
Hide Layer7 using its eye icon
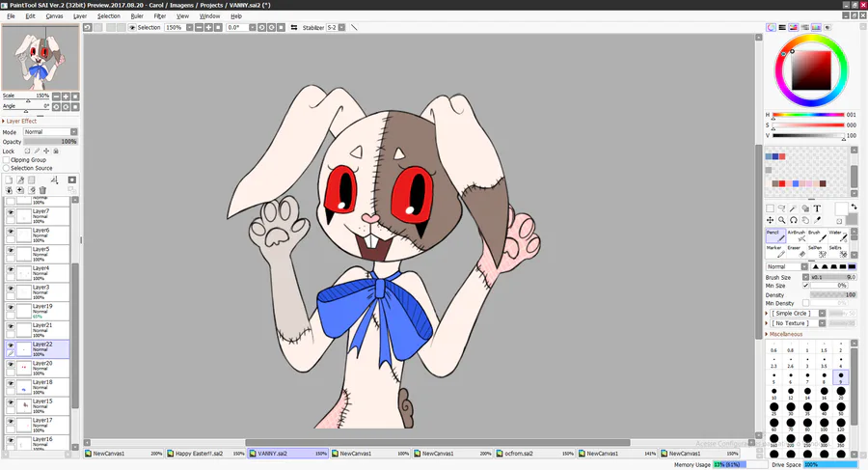click(x=11, y=212)
